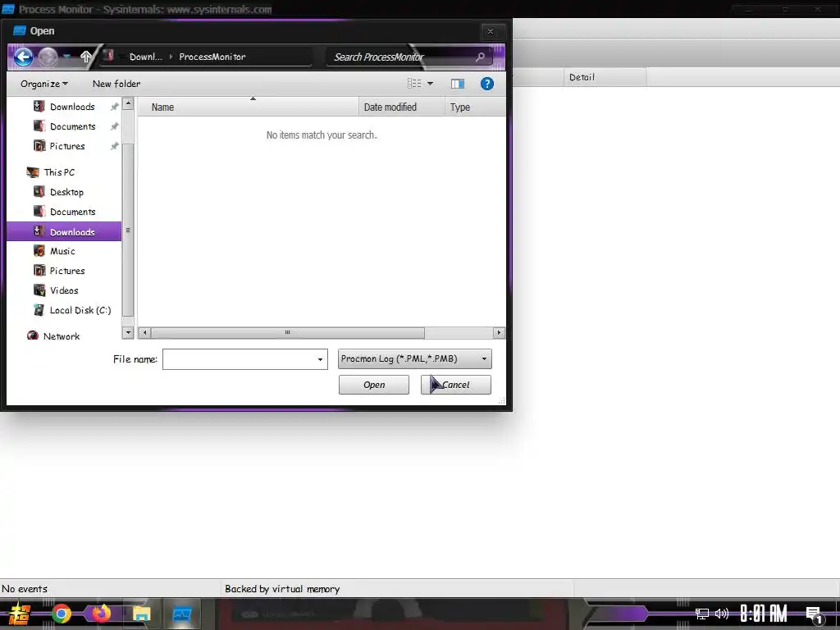Select pinned Pictures in quick access
The image size is (840, 630).
(67, 146)
